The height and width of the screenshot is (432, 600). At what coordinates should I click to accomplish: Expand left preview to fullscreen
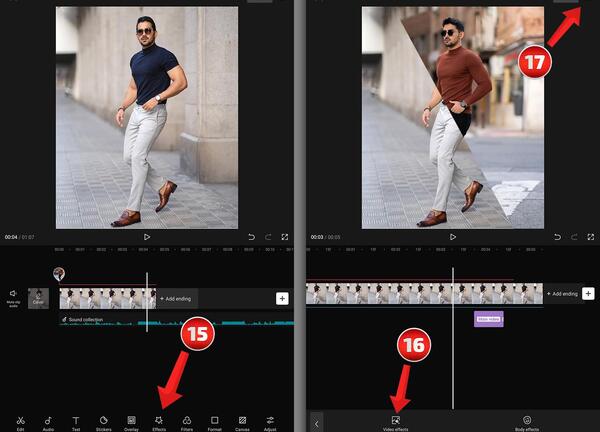pyautogui.click(x=285, y=237)
